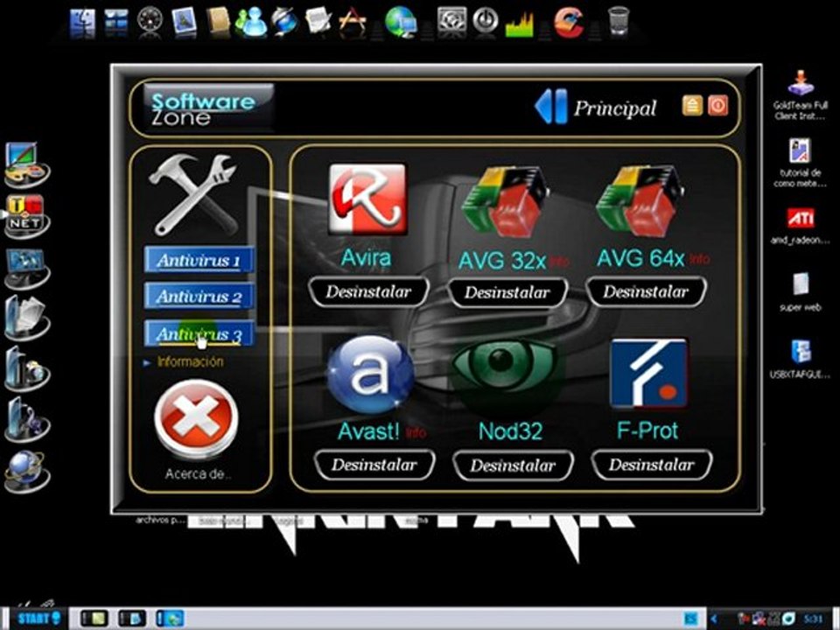Click the F-Prot logo icon
This screenshot has width=840, height=630.
coord(648,374)
